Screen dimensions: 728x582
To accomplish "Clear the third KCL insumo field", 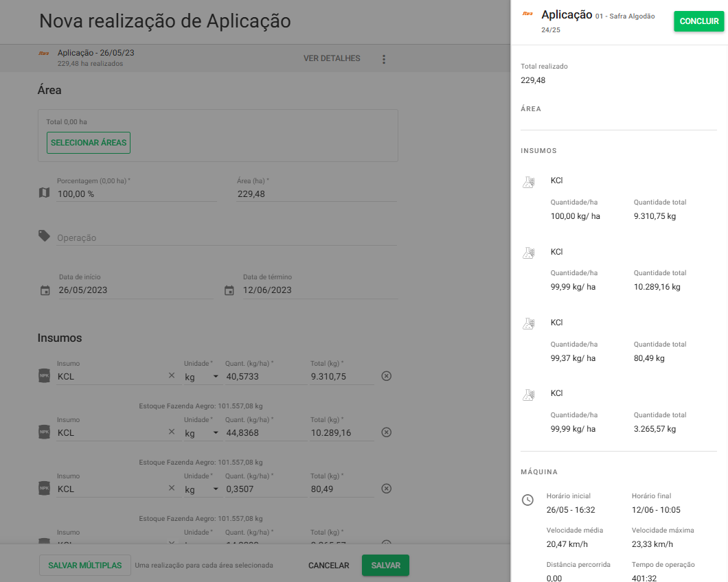I will point(172,489).
